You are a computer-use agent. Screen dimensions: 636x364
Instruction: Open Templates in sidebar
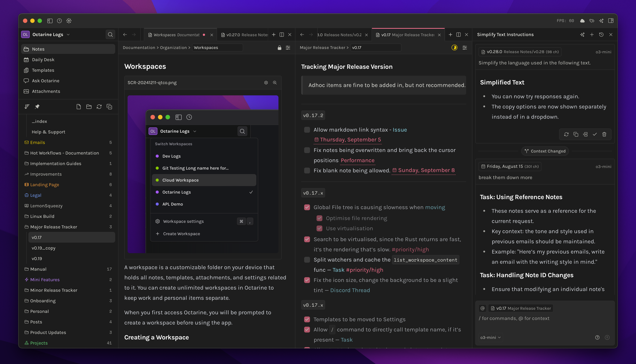[x=68, y=70]
